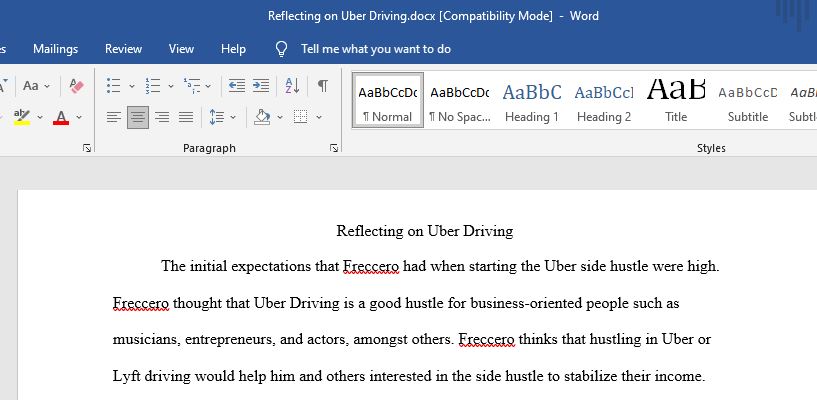Apply the Title style
The image size is (817, 400).
(x=676, y=101)
